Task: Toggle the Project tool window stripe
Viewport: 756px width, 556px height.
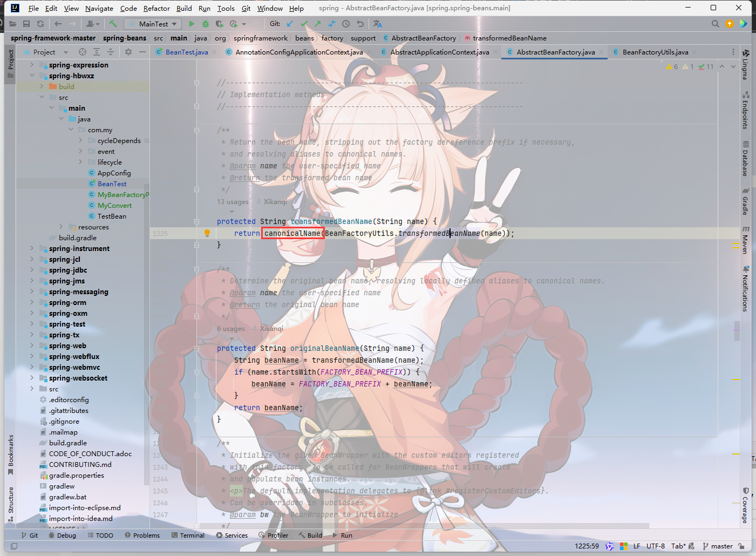Action: [x=10, y=64]
